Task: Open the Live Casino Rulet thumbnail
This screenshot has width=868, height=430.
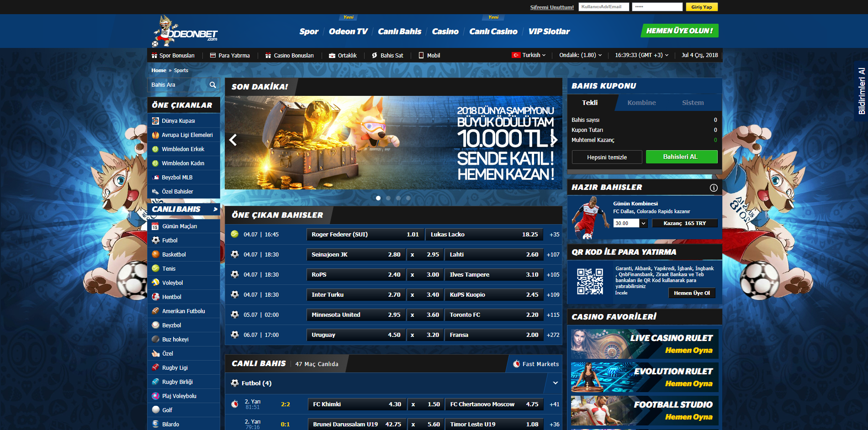Action: pos(645,344)
